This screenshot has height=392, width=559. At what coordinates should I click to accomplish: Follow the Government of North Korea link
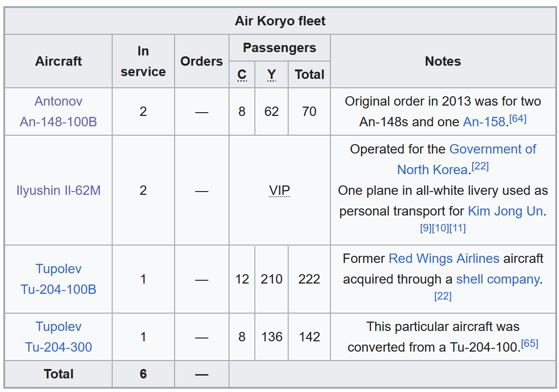[x=467, y=160]
